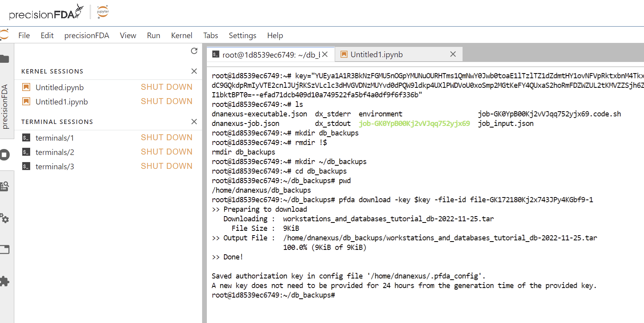Shut down the terminals/2 session
The width and height of the screenshot is (644, 323).
(166, 152)
